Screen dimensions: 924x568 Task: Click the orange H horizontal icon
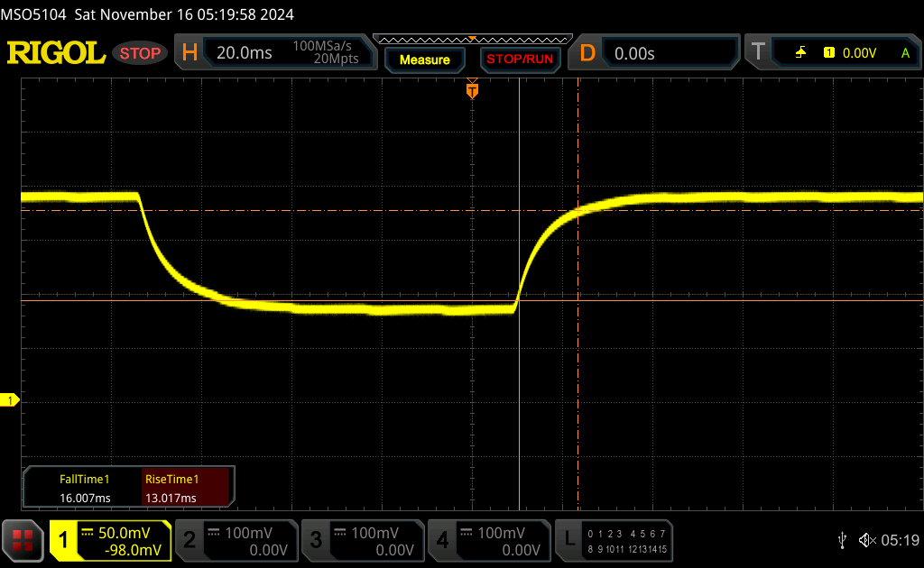coord(189,53)
